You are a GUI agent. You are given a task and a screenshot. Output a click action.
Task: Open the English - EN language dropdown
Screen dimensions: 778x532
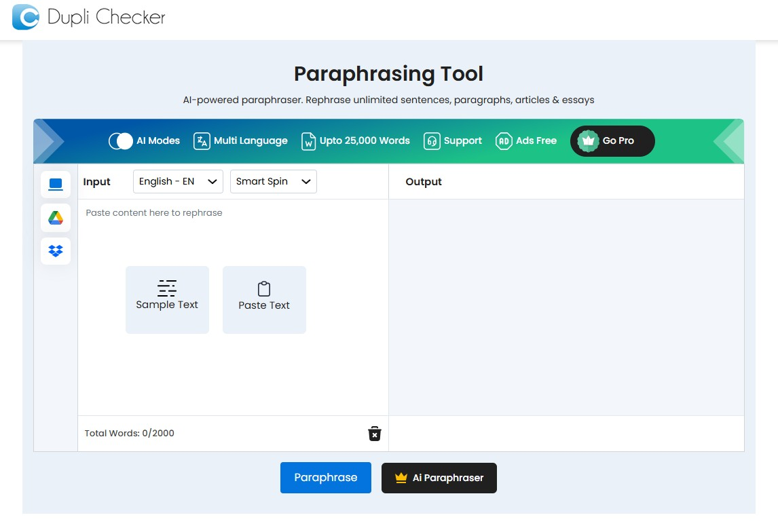click(178, 181)
